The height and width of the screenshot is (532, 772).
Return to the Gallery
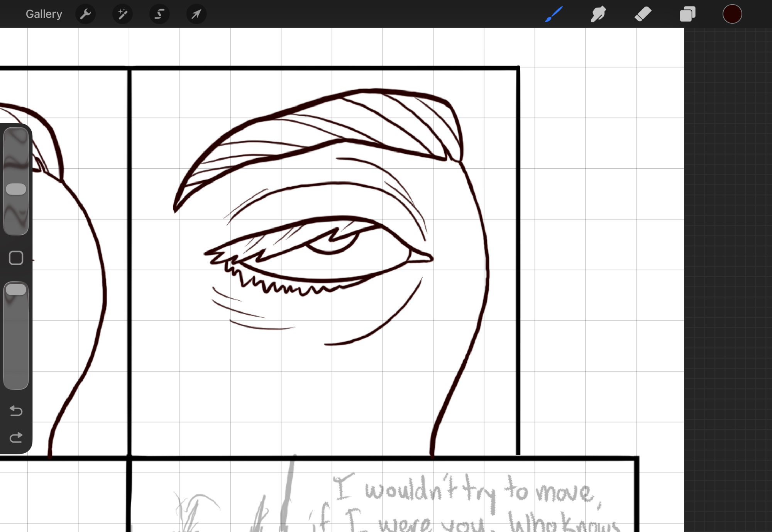click(x=44, y=14)
